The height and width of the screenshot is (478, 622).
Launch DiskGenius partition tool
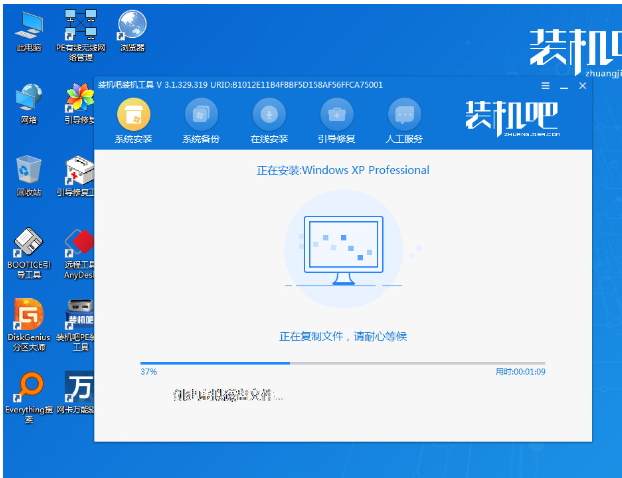(x=29, y=320)
